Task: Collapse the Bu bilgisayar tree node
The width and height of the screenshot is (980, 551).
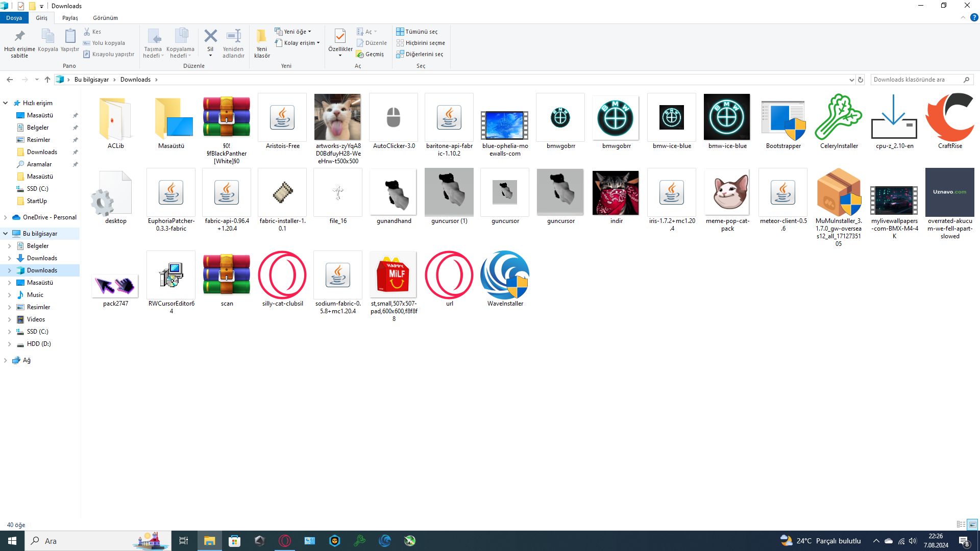Action: click(x=6, y=234)
